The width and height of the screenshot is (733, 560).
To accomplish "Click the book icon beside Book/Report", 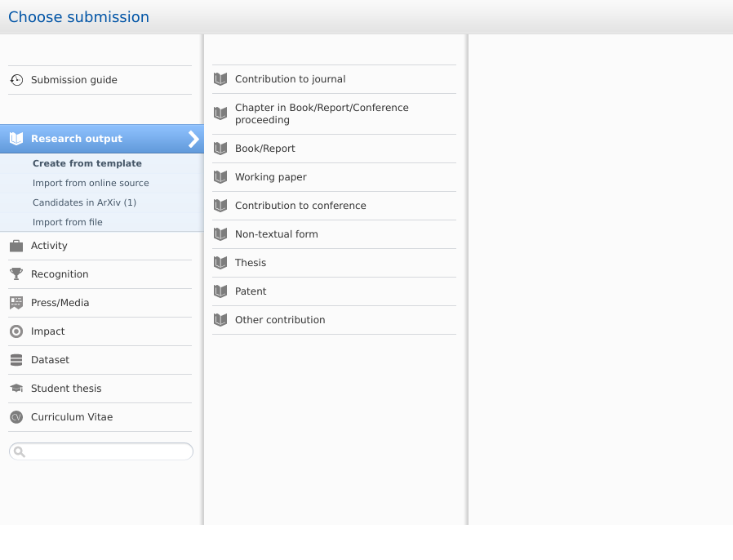I will pyautogui.click(x=220, y=149).
